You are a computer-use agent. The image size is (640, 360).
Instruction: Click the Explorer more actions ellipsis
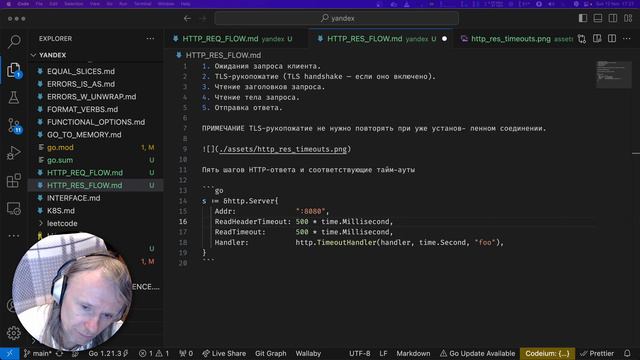click(150, 38)
